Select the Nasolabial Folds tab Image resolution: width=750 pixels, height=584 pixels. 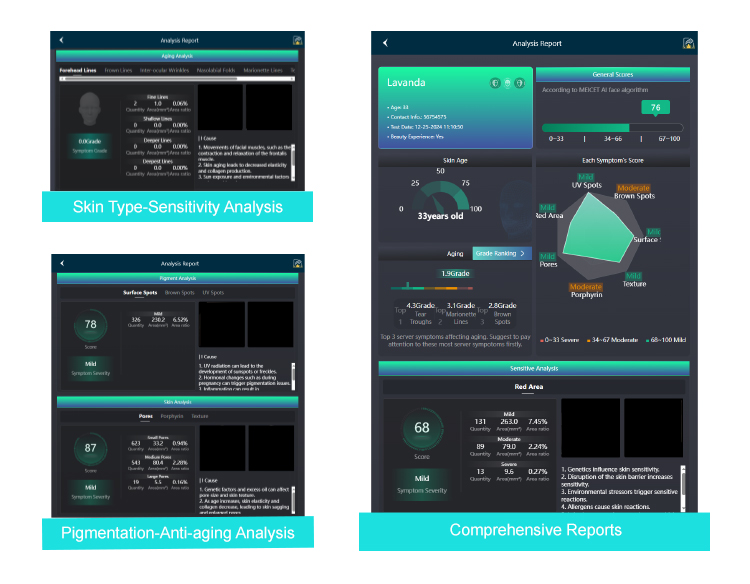click(215, 71)
